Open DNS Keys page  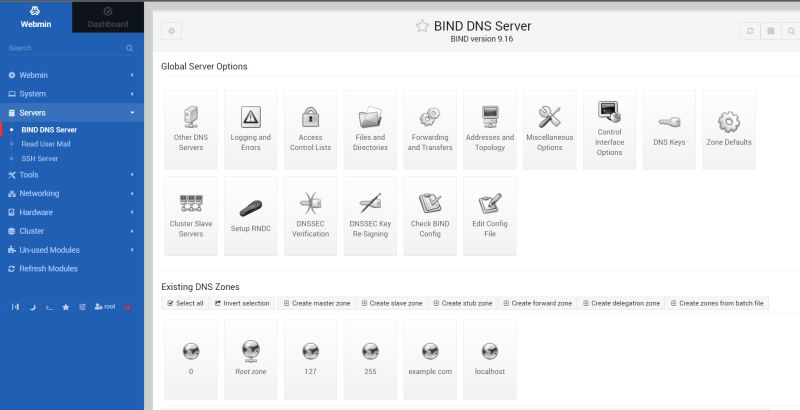[x=669, y=130]
